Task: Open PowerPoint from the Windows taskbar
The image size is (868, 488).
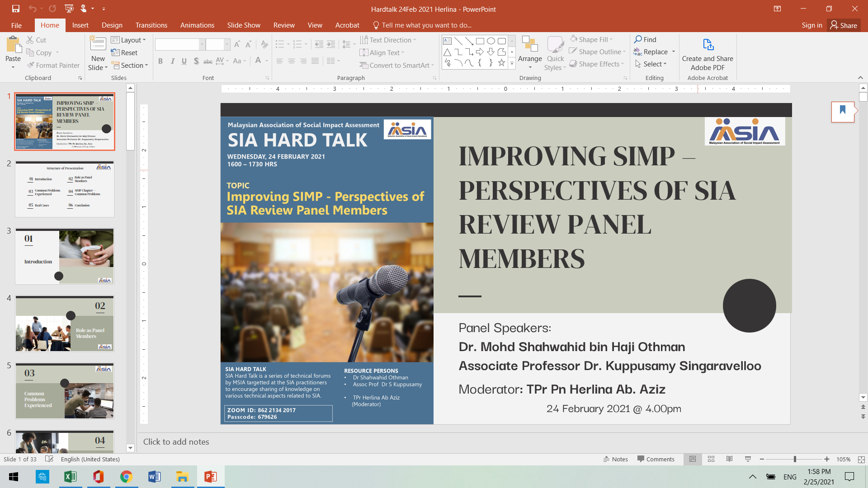Action: (x=210, y=477)
